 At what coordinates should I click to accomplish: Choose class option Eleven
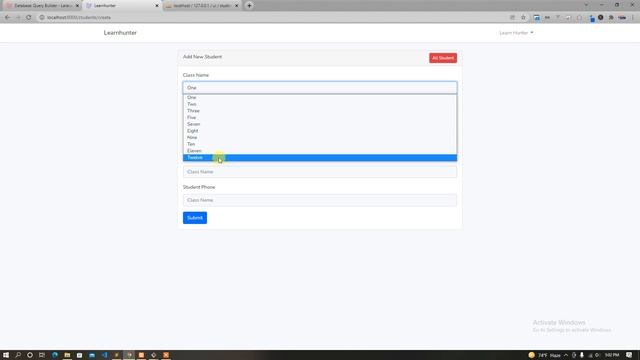320,151
